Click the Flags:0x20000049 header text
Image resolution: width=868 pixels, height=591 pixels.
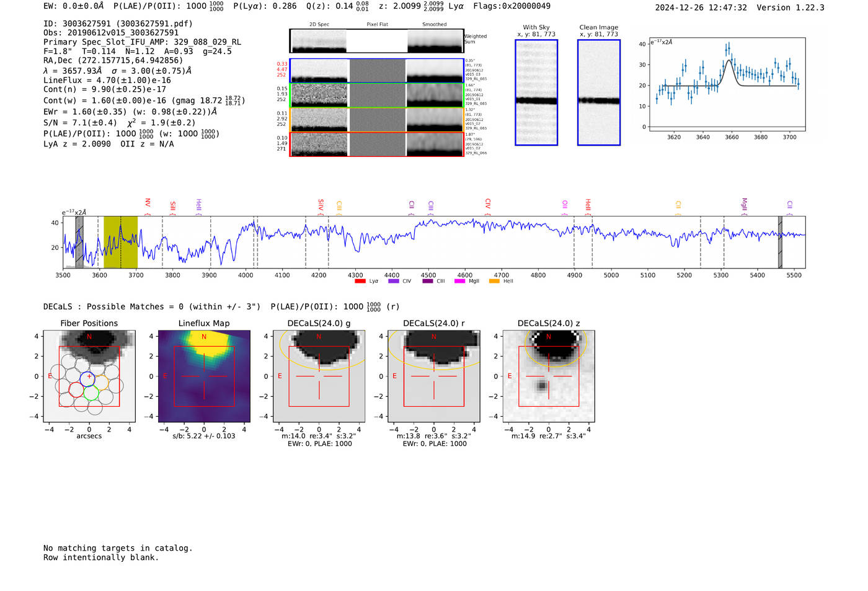511,6
